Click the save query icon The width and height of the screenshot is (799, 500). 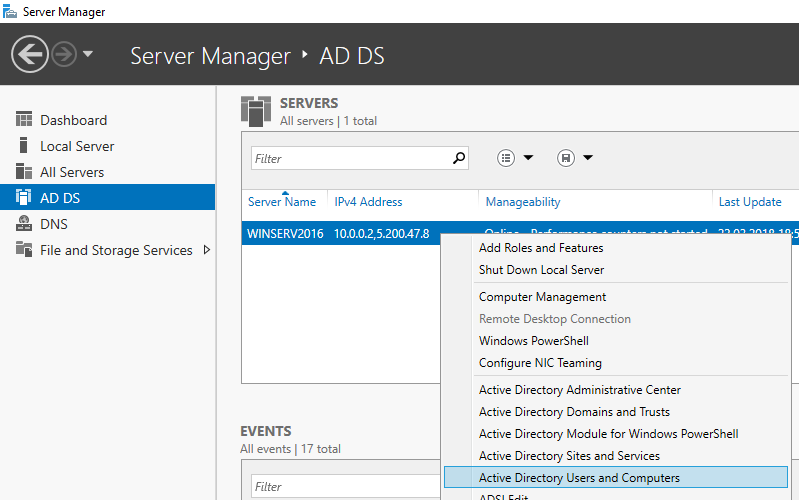click(x=566, y=158)
